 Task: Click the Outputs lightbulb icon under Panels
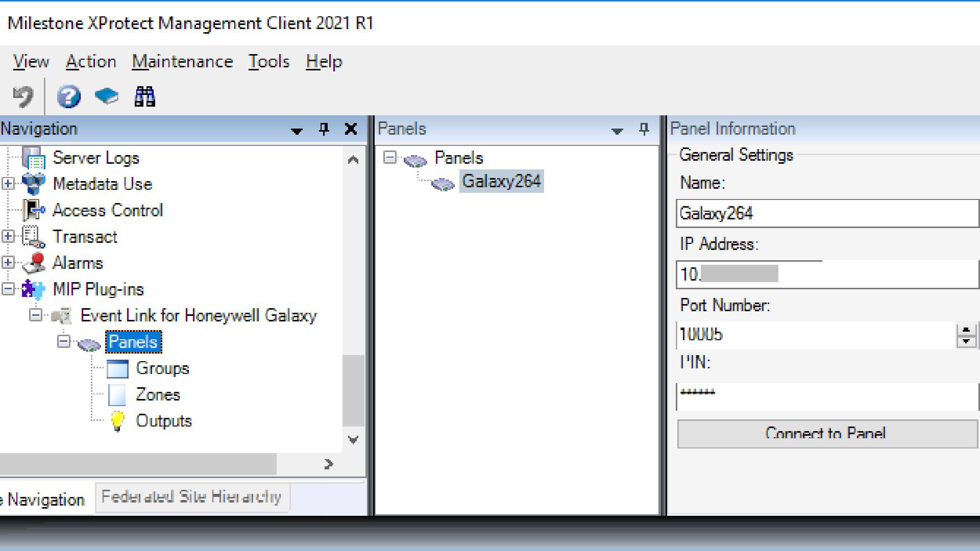[x=116, y=420]
